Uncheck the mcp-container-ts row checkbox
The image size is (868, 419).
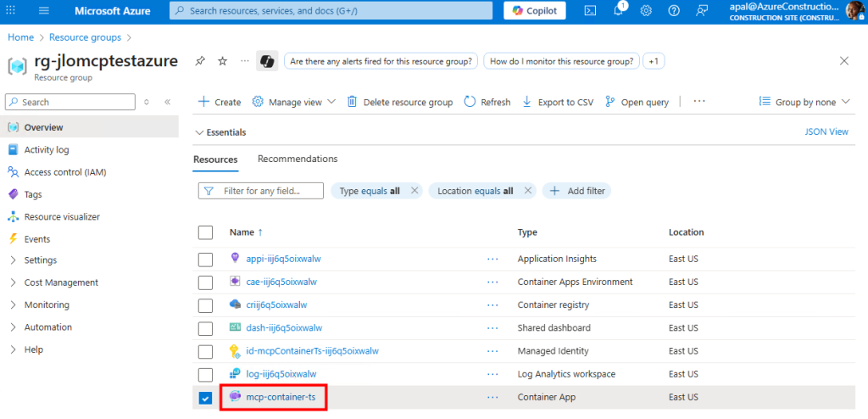pos(205,398)
